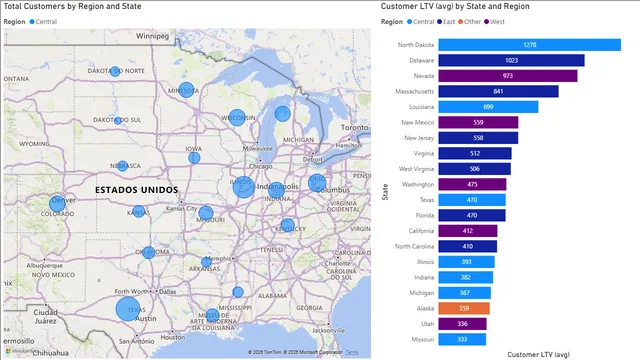Screen dimensions: 640x360
Task: Click the Central legend dot above the map
Action: [x=32, y=22]
